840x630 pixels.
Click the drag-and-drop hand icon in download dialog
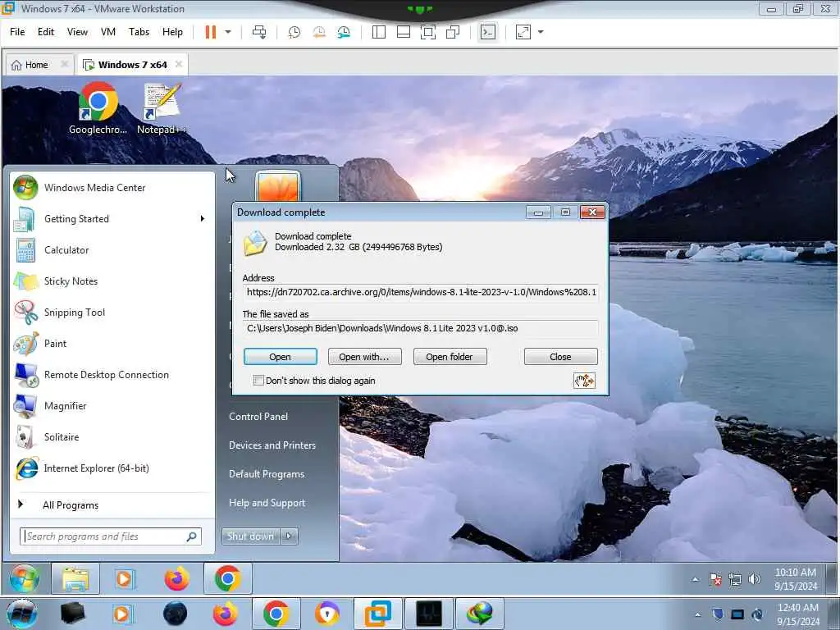click(x=584, y=381)
